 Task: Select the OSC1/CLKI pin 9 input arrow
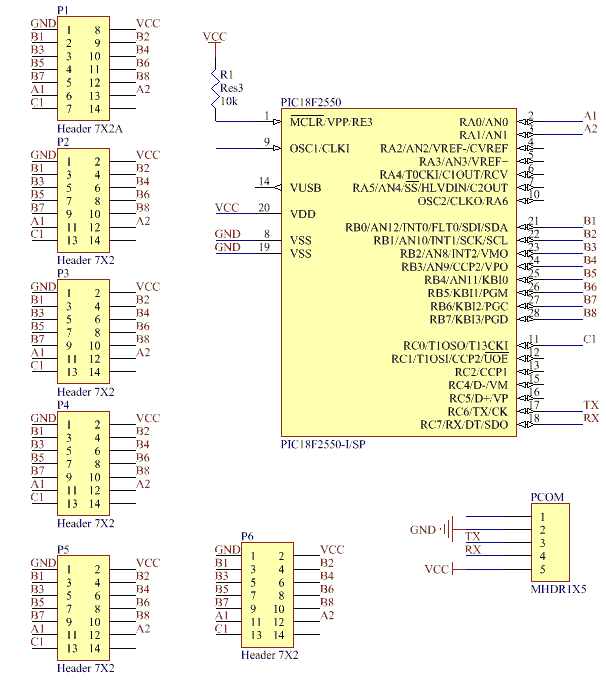(x=277, y=148)
